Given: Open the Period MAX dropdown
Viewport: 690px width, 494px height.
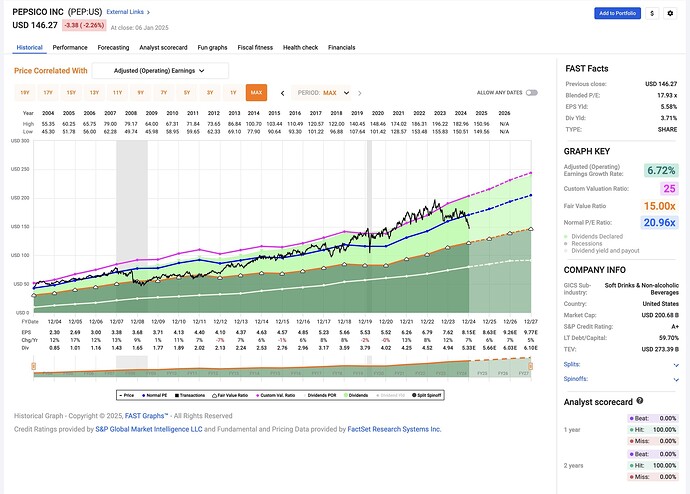Looking at the screenshot, I should (x=321, y=93).
